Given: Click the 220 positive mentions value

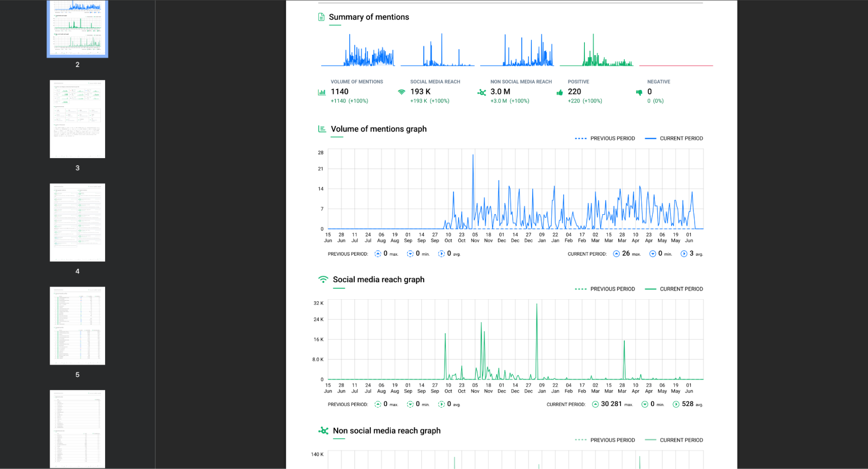Looking at the screenshot, I should (x=574, y=92).
